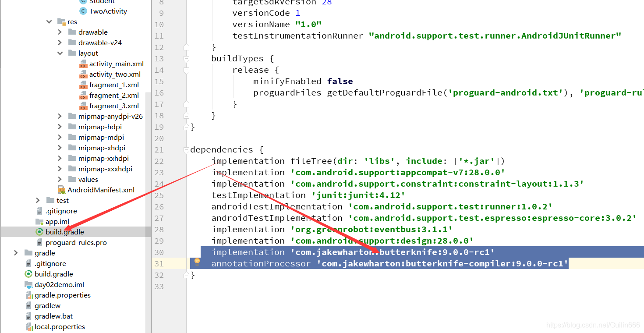Screen dimensions: 644x333
Task: Expand the test folder
Action: pyautogui.click(x=38, y=201)
